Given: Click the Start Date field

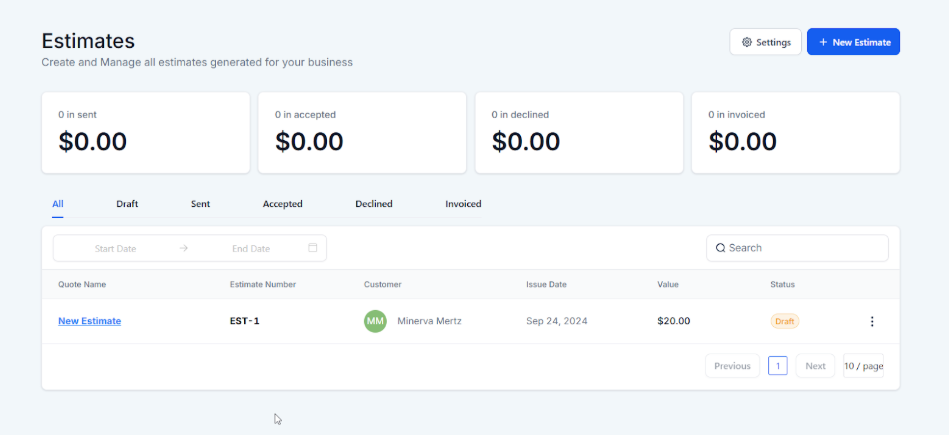Looking at the screenshot, I should pyautogui.click(x=115, y=248).
